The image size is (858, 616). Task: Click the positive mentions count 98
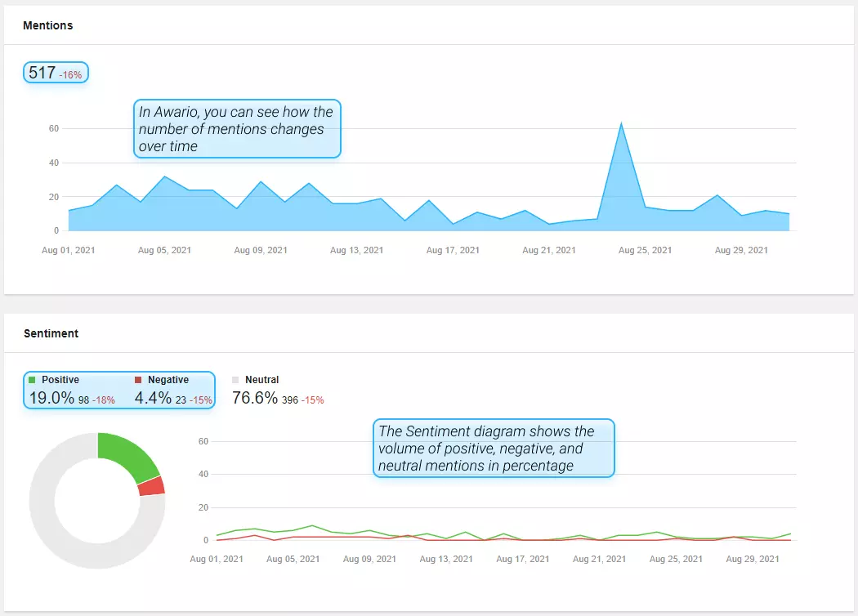click(83, 400)
